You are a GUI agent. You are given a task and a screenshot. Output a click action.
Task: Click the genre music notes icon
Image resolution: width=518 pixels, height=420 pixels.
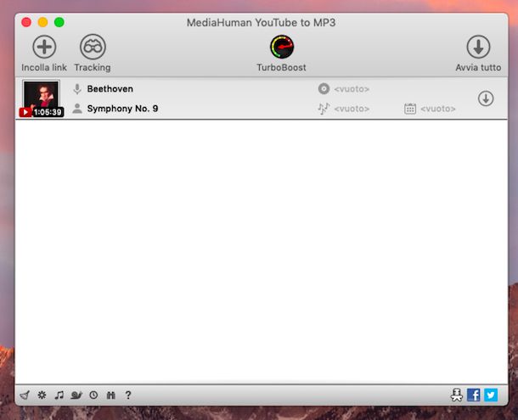tap(324, 109)
